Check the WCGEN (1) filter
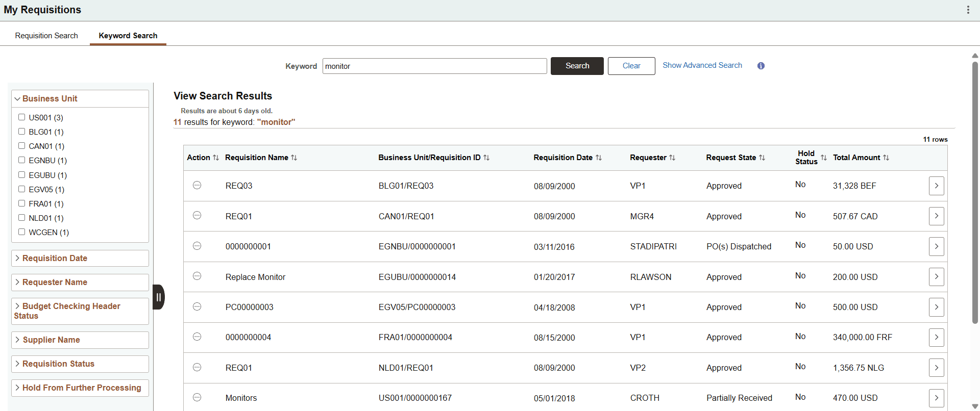980x411 pixels. 21,232
